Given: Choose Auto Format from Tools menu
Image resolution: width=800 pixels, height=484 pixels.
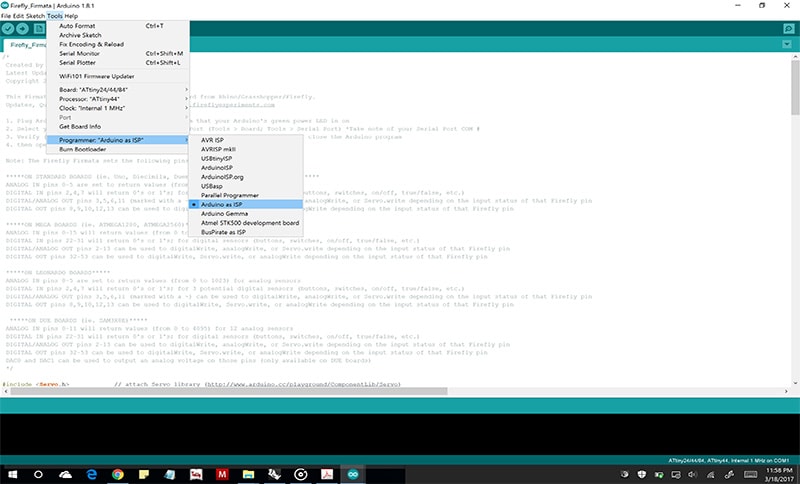Looking at the screenshot, I should pyautogui.click(x=118, y=26).
